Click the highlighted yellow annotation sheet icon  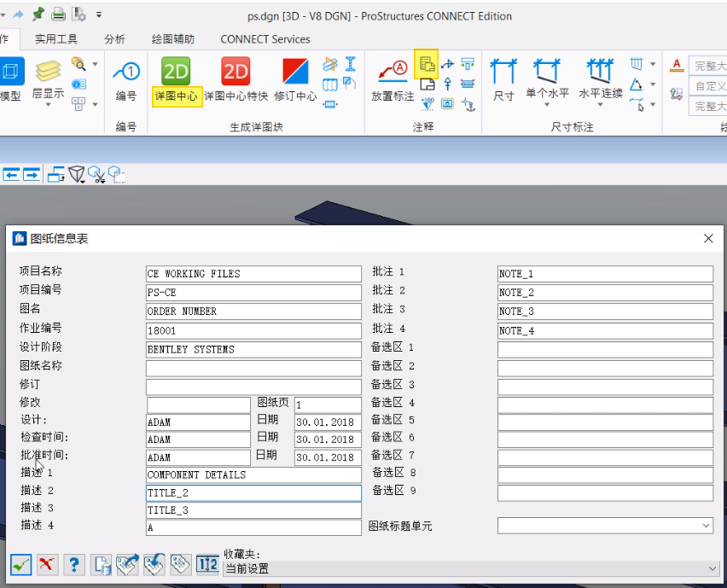(427, 63)
